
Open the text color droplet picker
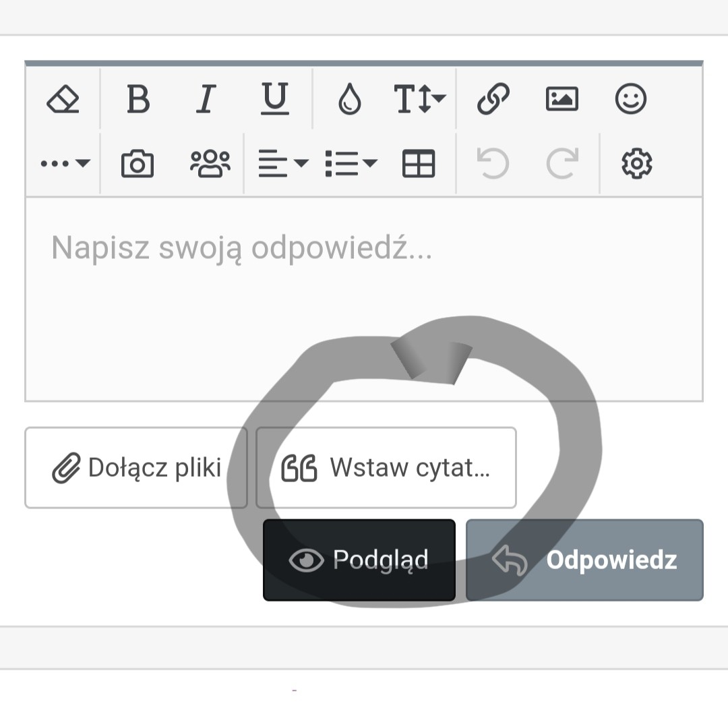349,100
